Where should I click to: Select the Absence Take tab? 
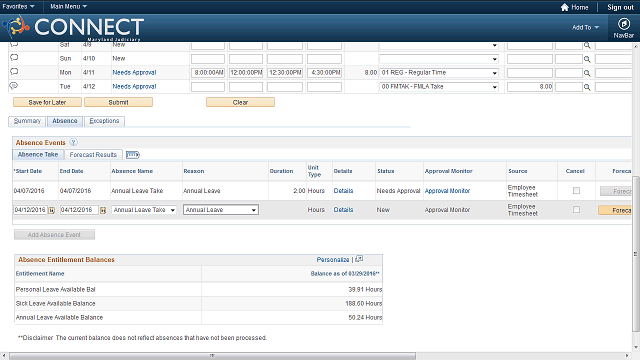38,155
